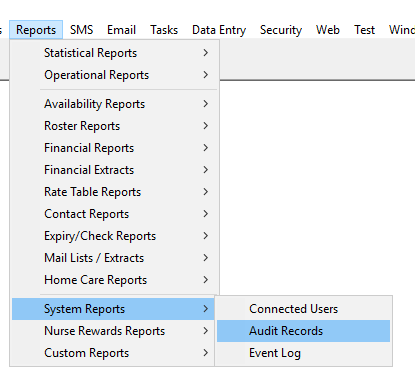Expand arrow next to Contact Reports

[x=206, y=214]
